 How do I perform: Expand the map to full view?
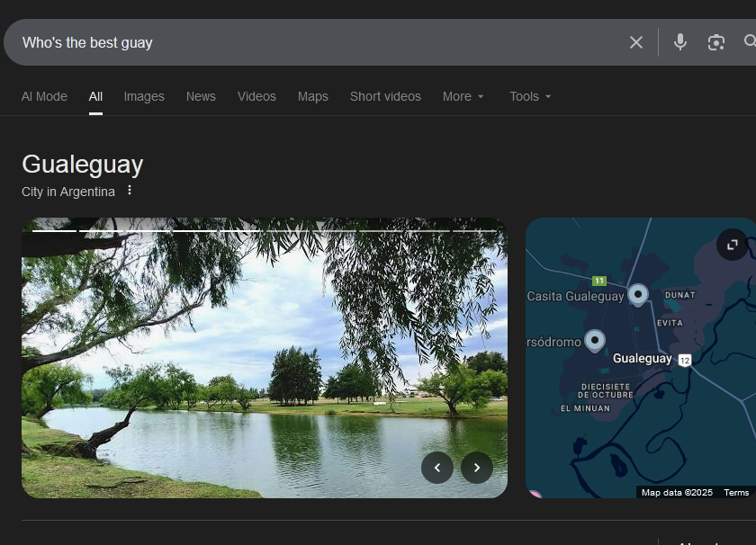pos(732,245)
